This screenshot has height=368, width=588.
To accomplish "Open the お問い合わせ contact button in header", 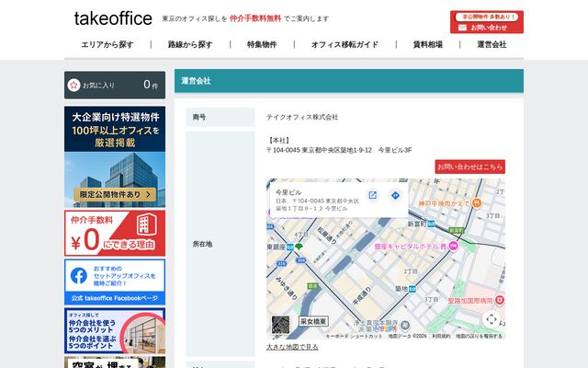I will coord(487,22).
